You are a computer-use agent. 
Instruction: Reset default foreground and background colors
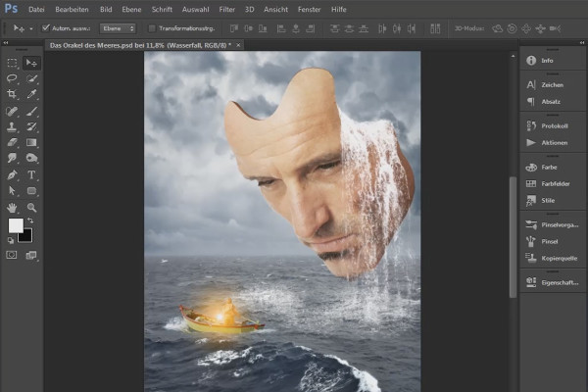tap(11, 240)
